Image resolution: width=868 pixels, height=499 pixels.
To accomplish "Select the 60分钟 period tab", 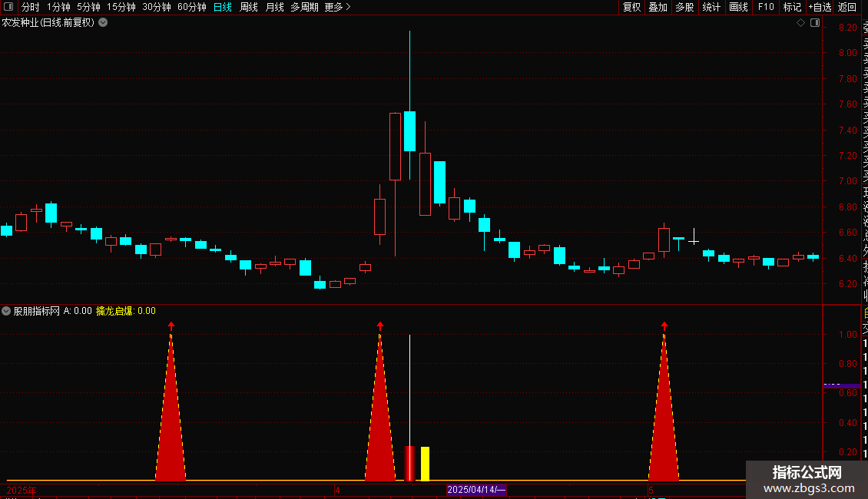I will pos(192,7).
